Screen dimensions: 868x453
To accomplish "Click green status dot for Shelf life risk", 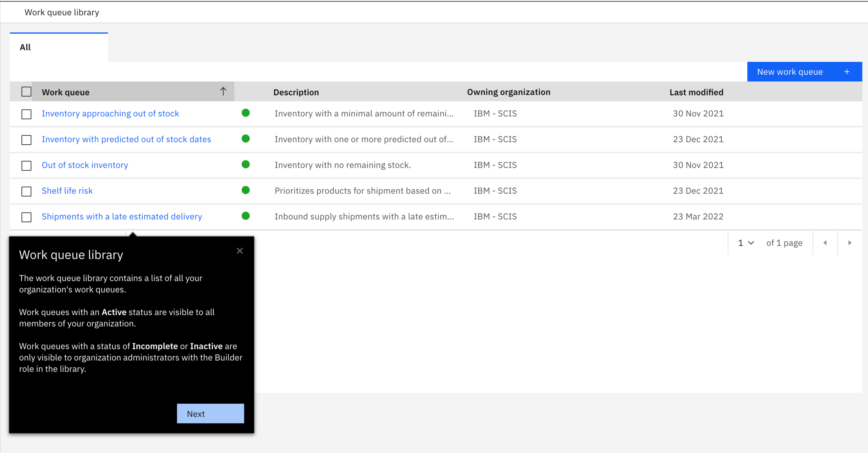I will click(x=246, y=190).
